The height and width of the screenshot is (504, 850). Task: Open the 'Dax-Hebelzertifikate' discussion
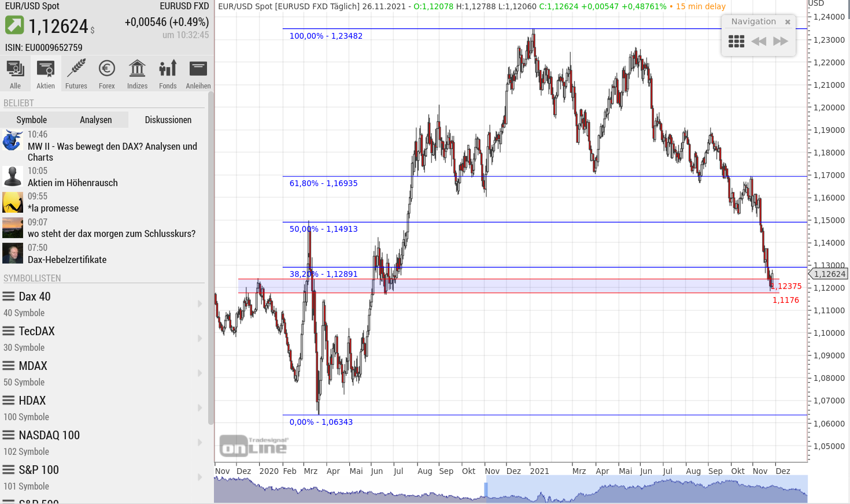pyautogui.click(x=67, y=260)
